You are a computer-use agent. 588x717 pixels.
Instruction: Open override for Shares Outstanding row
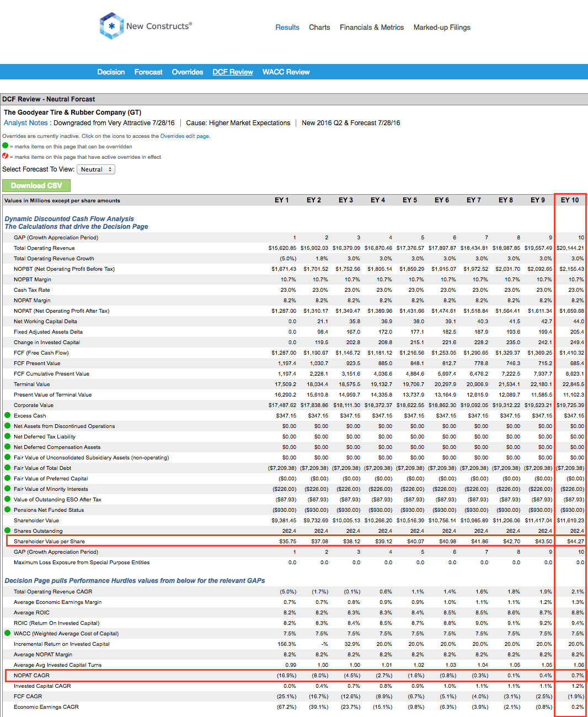[x=8, y=531]
